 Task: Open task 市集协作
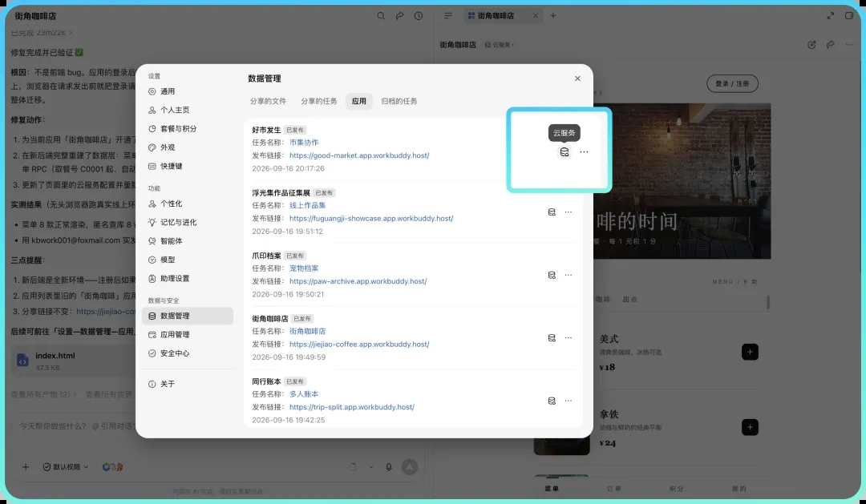point(304,143)
